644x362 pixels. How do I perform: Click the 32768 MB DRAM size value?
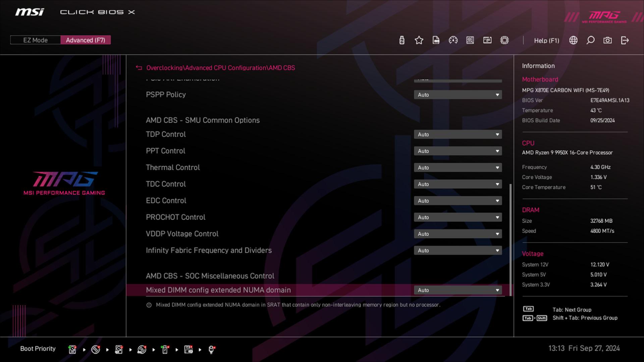point(601,221)
